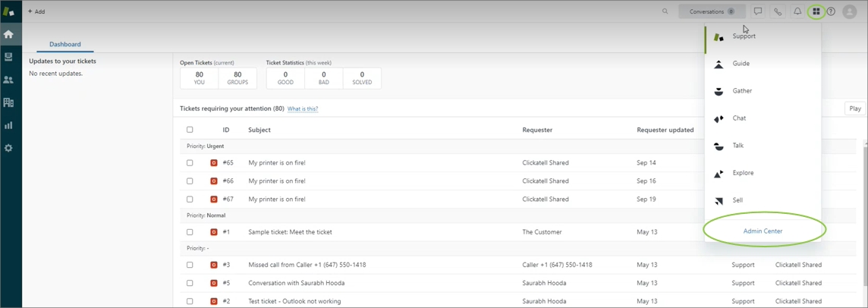Choose Guide from the products menu
The width and height of the screenshot is (868, 308).
click(741, 64)
